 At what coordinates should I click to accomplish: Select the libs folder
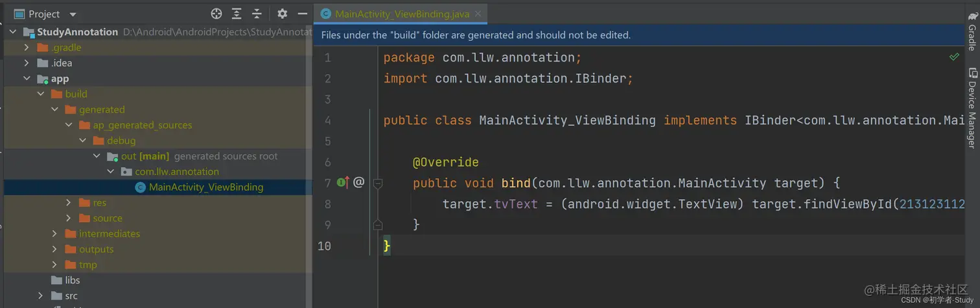72,280
